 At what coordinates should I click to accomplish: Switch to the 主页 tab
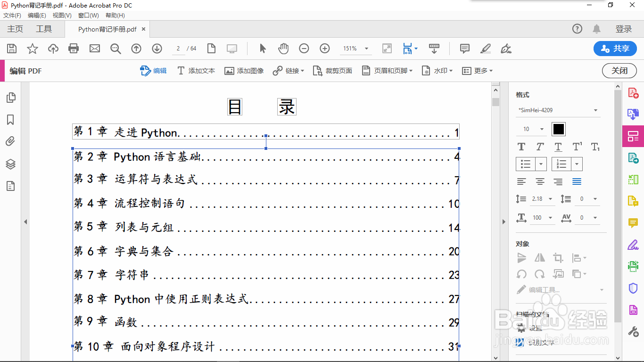(x=15, y=29)
